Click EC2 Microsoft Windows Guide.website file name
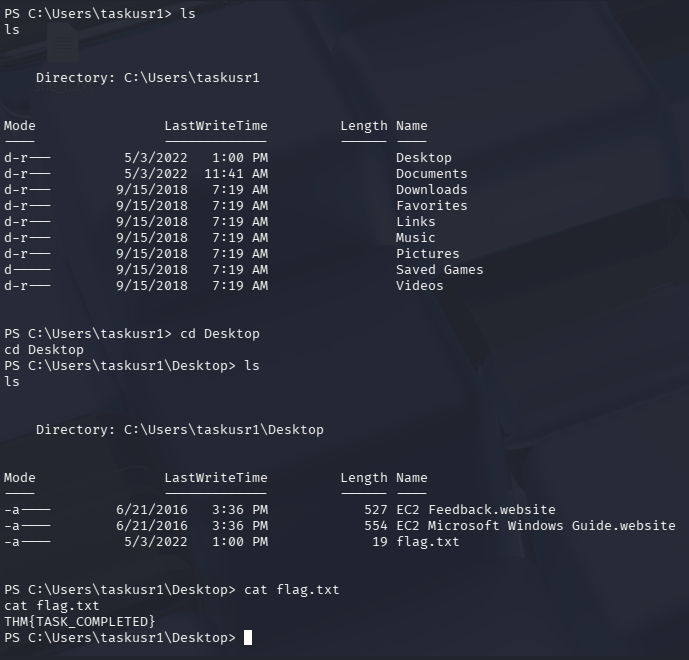Image resolution: width=689 pixels, height=660 pixels. [x=535, y=526]
